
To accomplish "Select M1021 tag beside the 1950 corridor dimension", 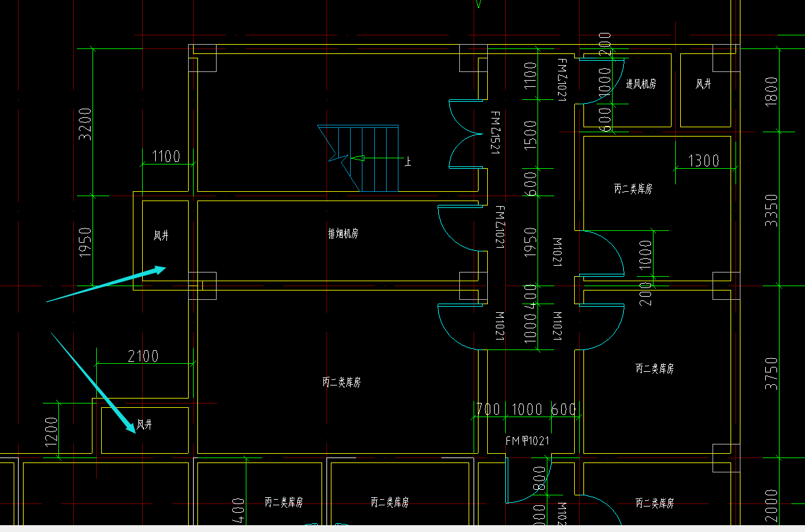I will pos(557,252).
